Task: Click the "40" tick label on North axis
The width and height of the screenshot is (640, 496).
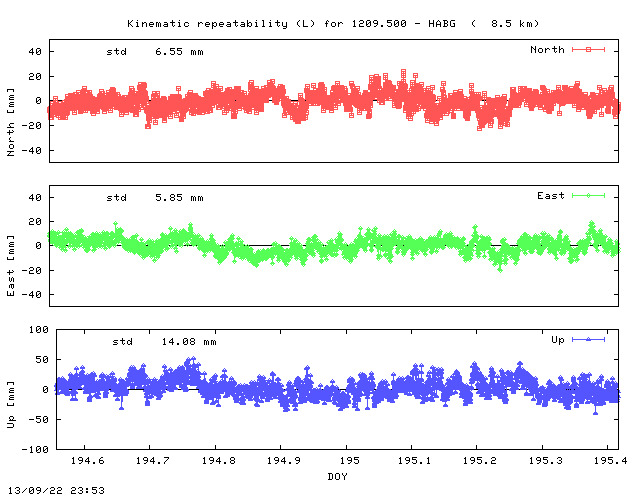Action: point(35,52)
